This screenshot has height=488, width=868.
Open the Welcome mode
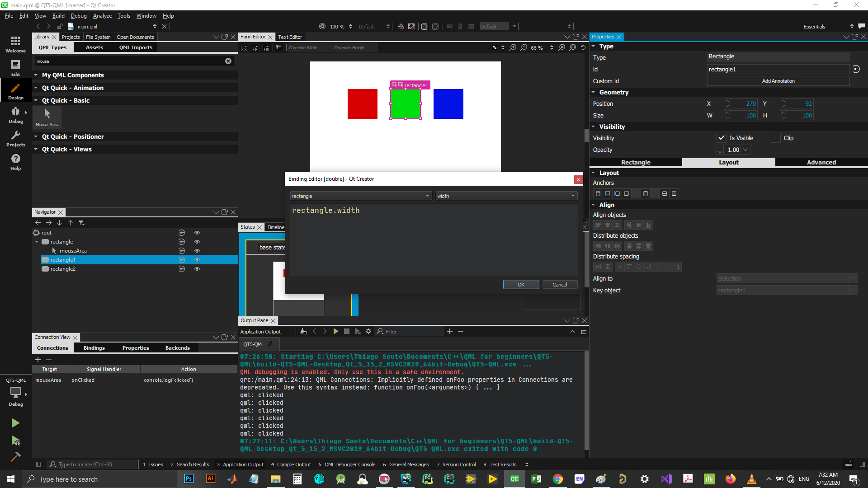click(x=15, y=44)
